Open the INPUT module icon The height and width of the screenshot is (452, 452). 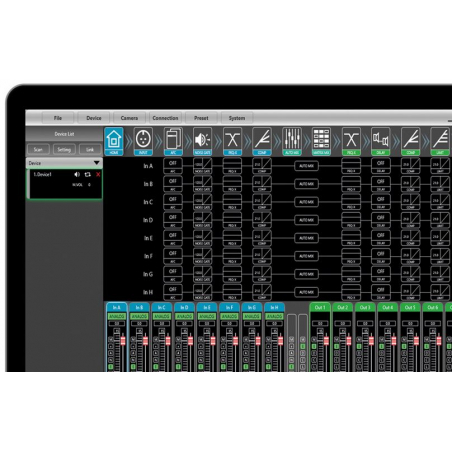[143, 141]
